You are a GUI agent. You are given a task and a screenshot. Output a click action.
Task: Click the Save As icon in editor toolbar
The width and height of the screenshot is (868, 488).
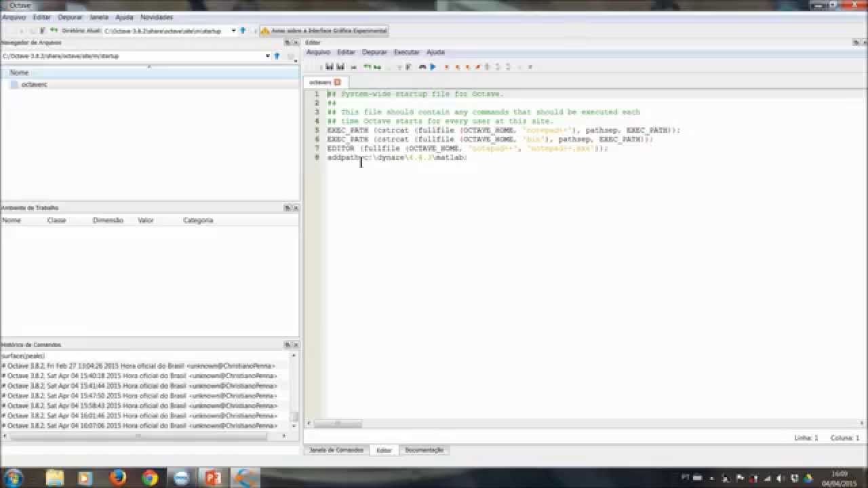pos(340,66)
